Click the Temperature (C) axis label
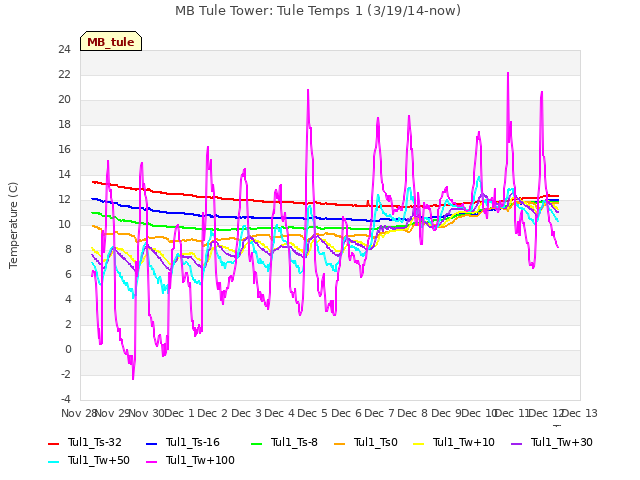Viewport: 640px width, 480px height. [13, 225]
